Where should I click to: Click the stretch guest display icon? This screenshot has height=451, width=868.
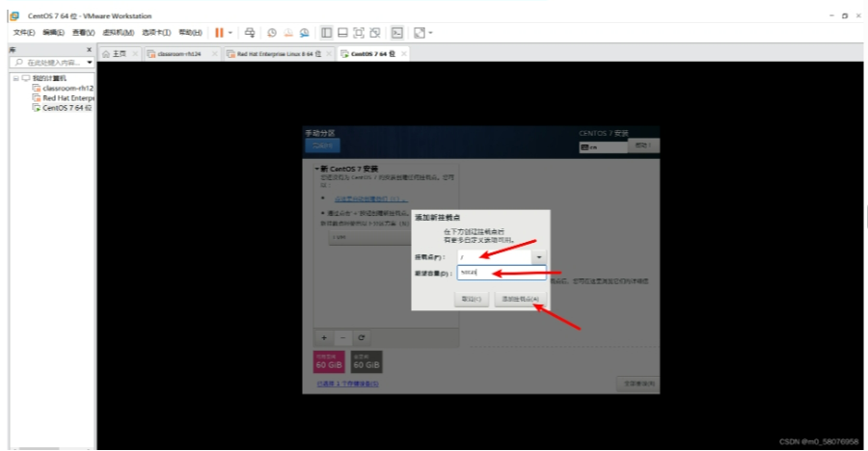point(420,33)
